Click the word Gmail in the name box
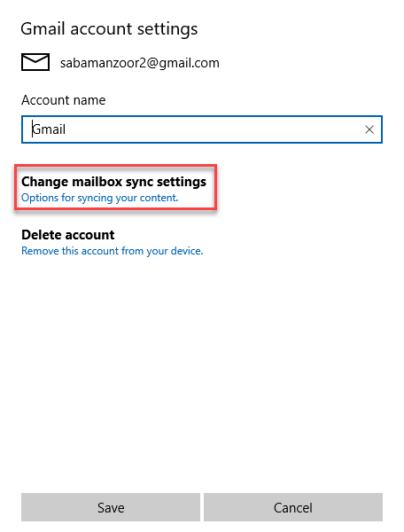 coord(49,129)
